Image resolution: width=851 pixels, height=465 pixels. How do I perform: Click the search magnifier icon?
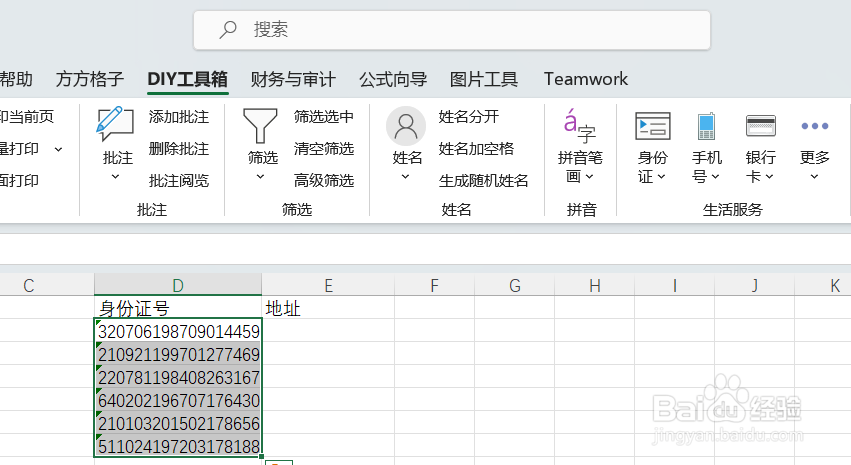click(x=228, y=29)
